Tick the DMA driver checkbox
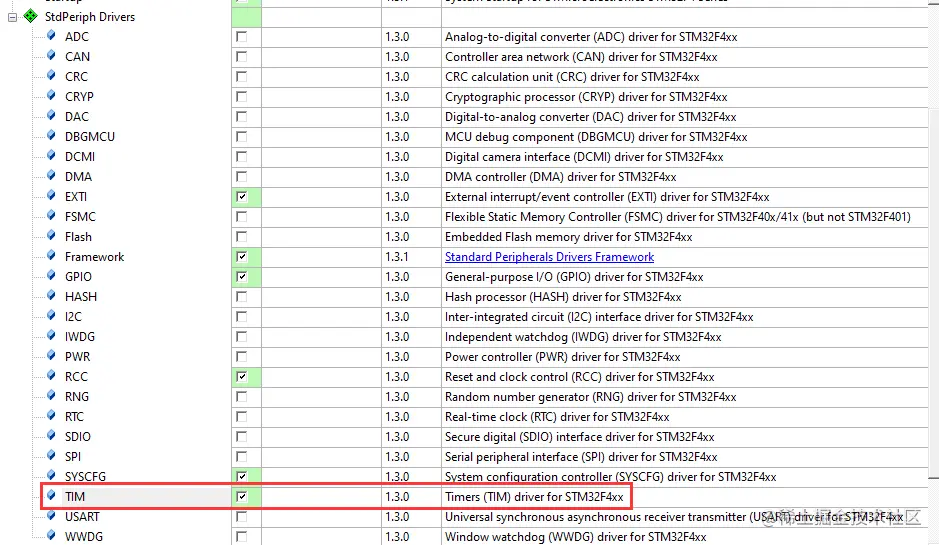The width and height of the screenshot is (939, 545). point(241,177)
